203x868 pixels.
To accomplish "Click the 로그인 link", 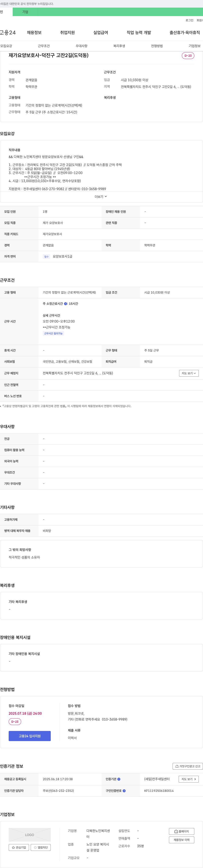I will click(x=189, y=20).
